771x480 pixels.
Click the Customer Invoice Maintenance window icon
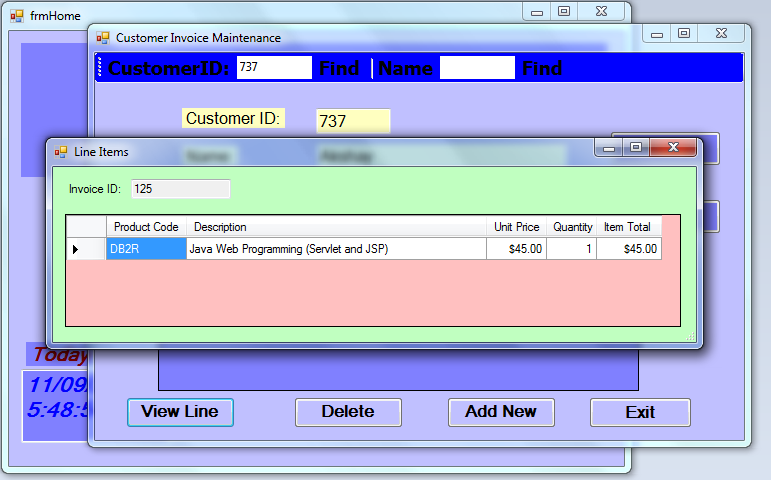(x=102, y=38)
